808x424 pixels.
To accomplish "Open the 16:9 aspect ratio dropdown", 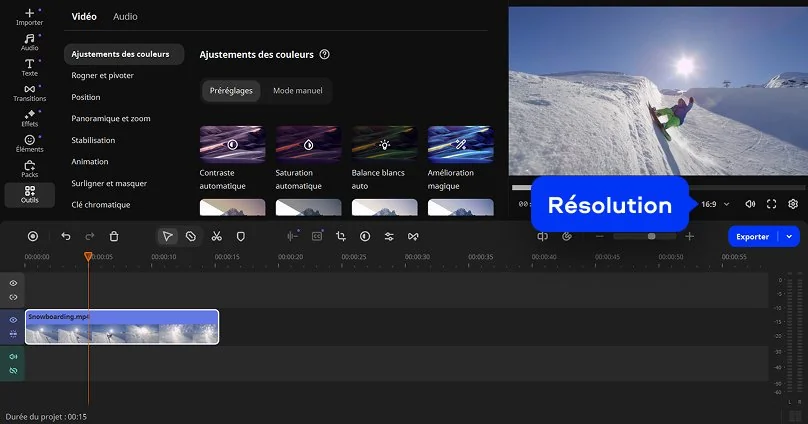I will tap(715, 204).
